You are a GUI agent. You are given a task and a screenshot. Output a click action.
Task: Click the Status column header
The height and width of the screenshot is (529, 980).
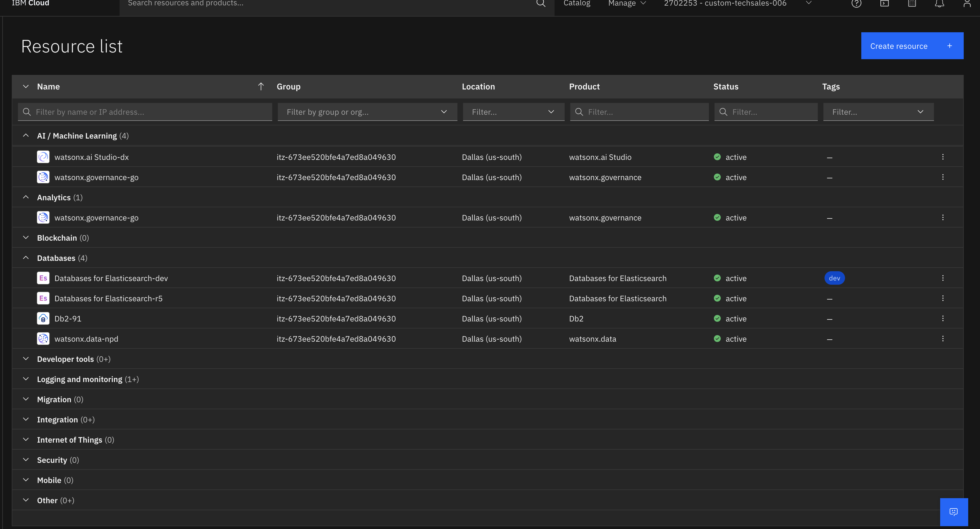(x=726, y=87)
